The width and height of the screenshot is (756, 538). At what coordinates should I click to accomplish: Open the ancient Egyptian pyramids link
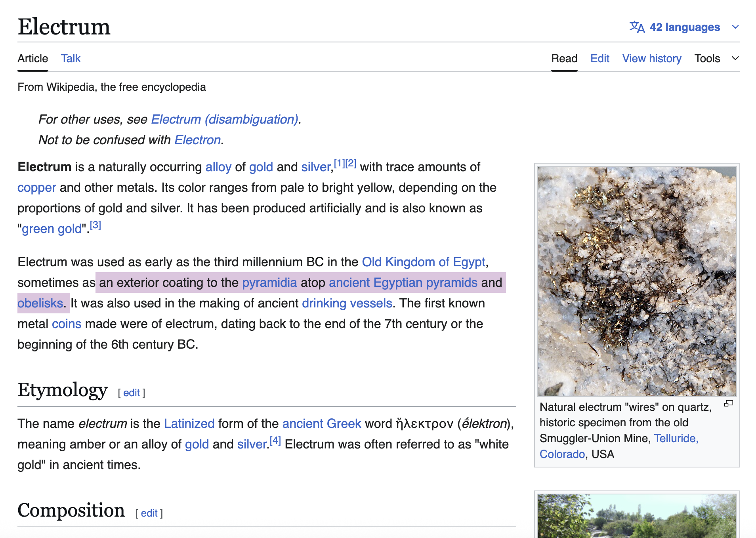click(403, 283)
